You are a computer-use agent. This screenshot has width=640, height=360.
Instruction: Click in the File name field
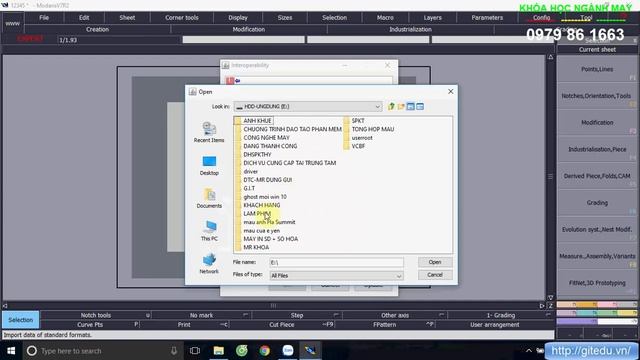click(x=336, y=262)
